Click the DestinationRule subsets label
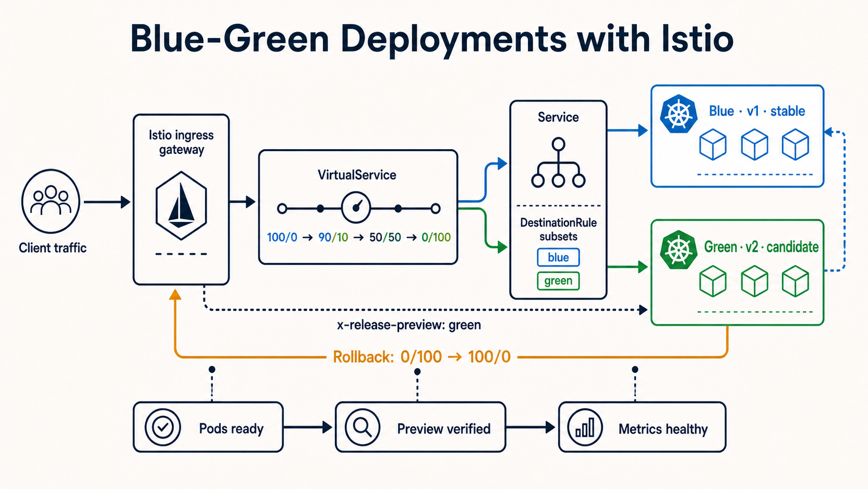The height and width of the screenshot is (489, 868). coord(558,230)
